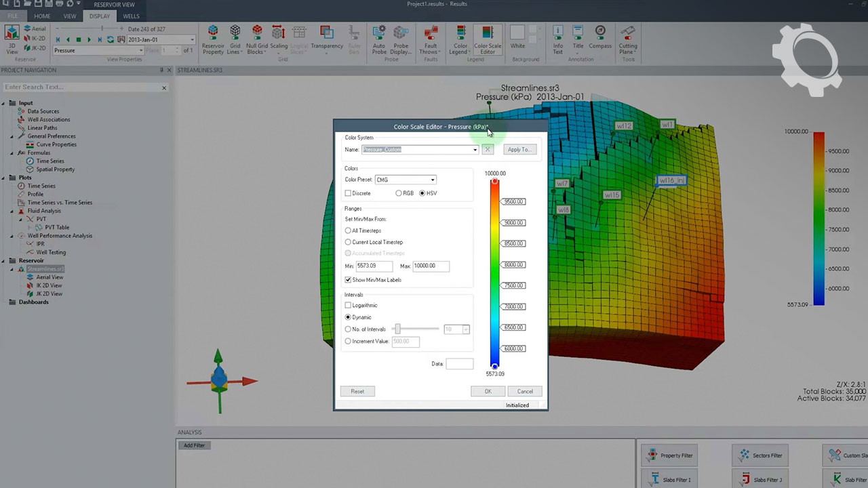
Task: Uncheck Show Min/Max Labels
Action: [349, 280]
